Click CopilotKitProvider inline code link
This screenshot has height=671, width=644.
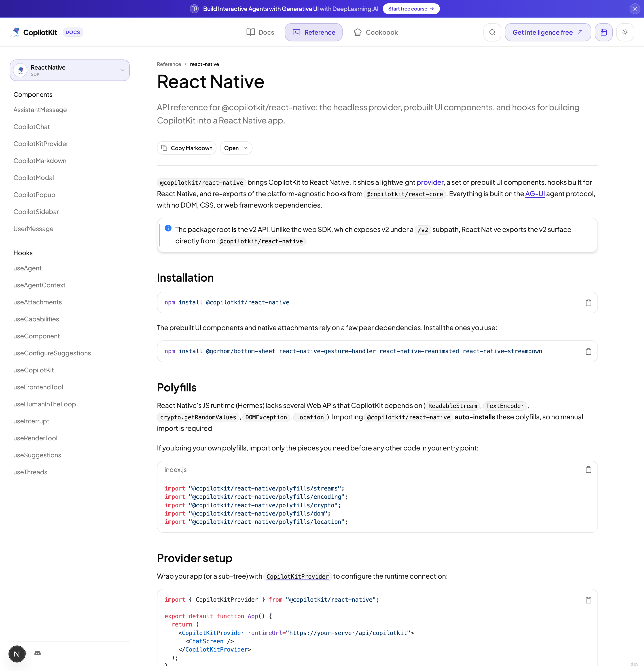(297, 577)
